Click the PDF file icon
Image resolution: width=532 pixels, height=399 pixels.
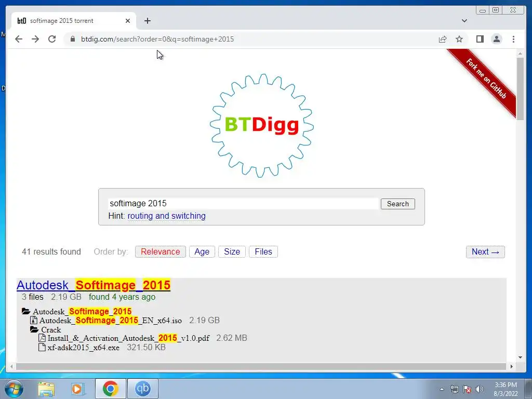click(x=42, y=338)
